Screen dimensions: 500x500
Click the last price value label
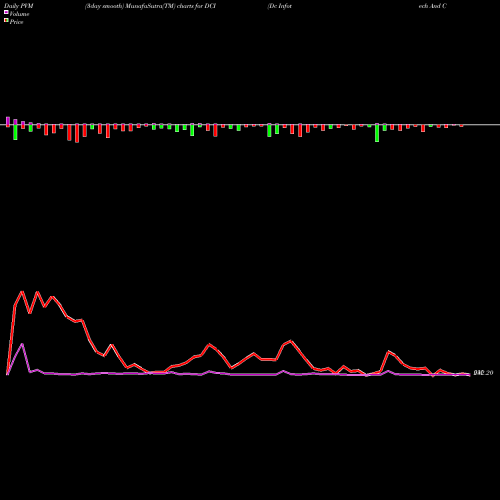(483, 373)
